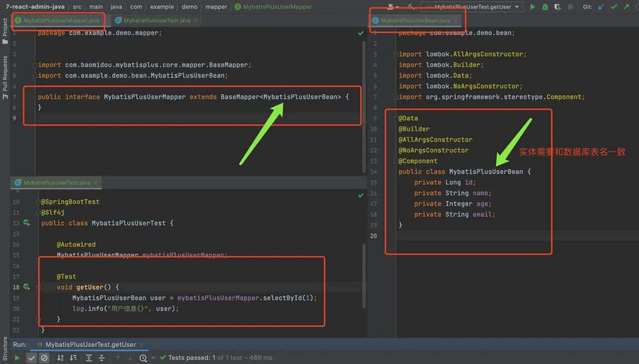Rerun tests using green play icon in Run panel

(x=17, y=358)
